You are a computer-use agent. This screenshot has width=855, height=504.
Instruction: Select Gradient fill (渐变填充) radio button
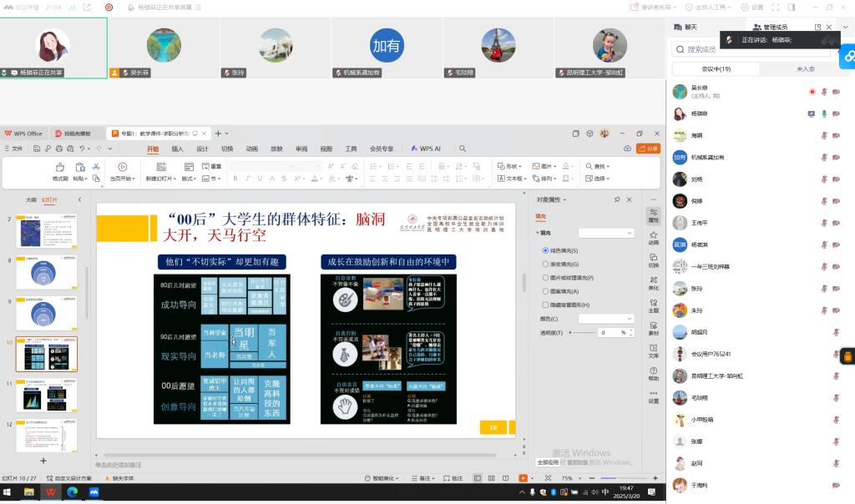[x=545, y=265]
